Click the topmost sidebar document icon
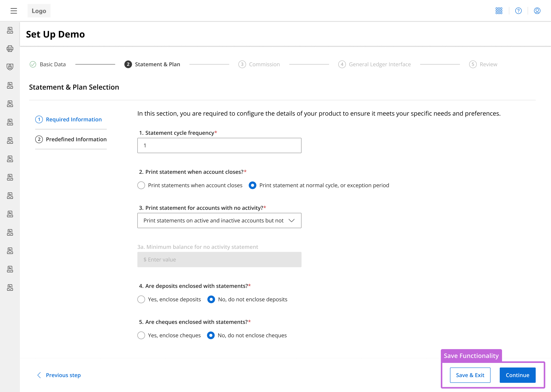 [10, 30]
